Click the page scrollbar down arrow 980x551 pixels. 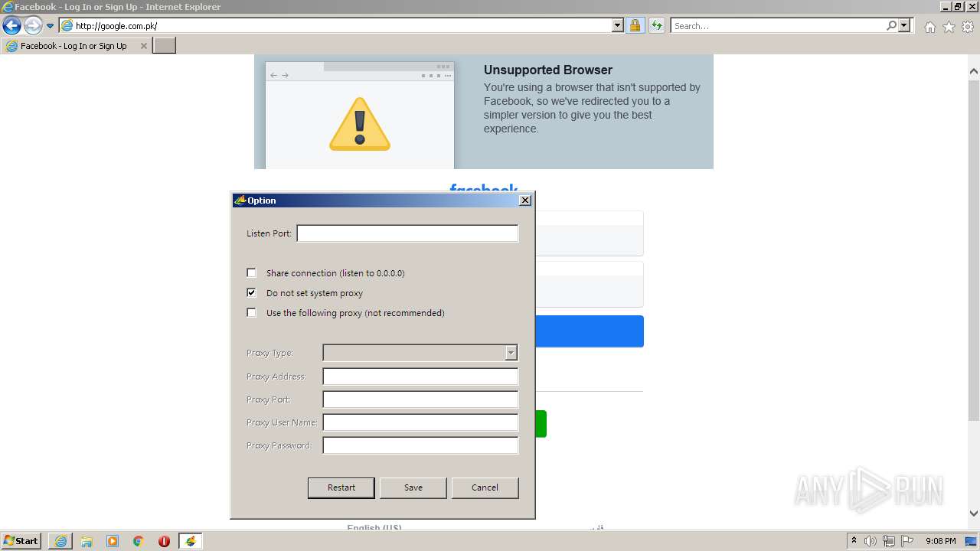[974, 514]
